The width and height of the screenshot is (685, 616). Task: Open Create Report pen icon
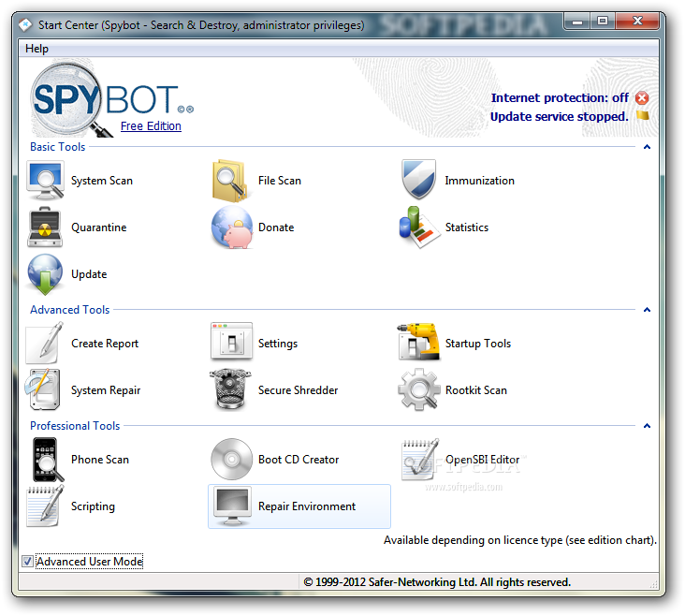tap(44, 344)
